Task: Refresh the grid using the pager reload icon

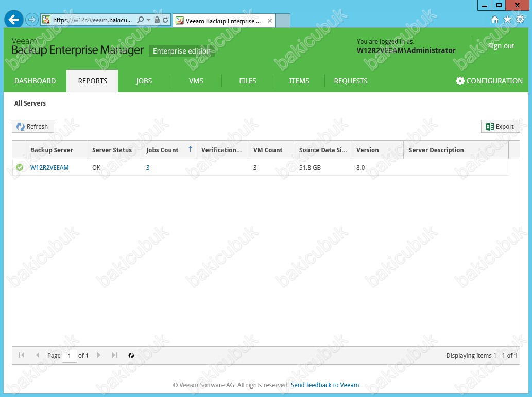Action: pos(131,355)
